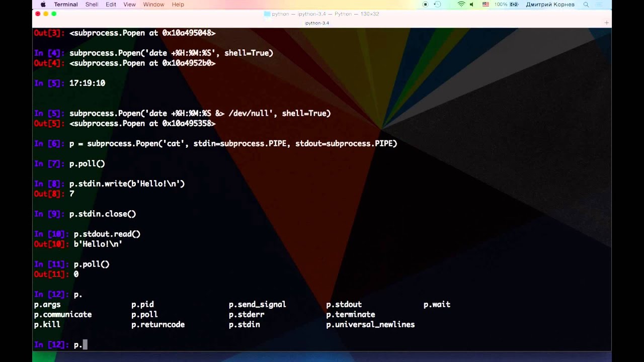Click the 17:19:10 time output
644x362 pixels.
click(x=87, y=83)
